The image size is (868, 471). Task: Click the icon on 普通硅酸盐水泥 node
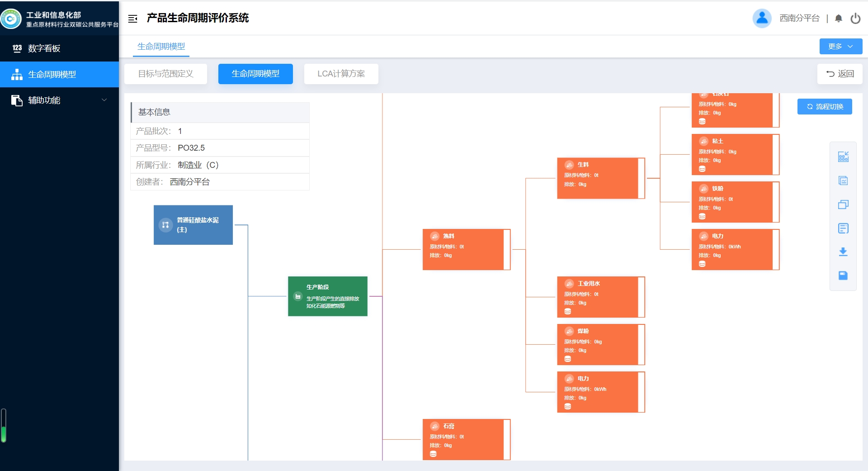tap(165, 225)
